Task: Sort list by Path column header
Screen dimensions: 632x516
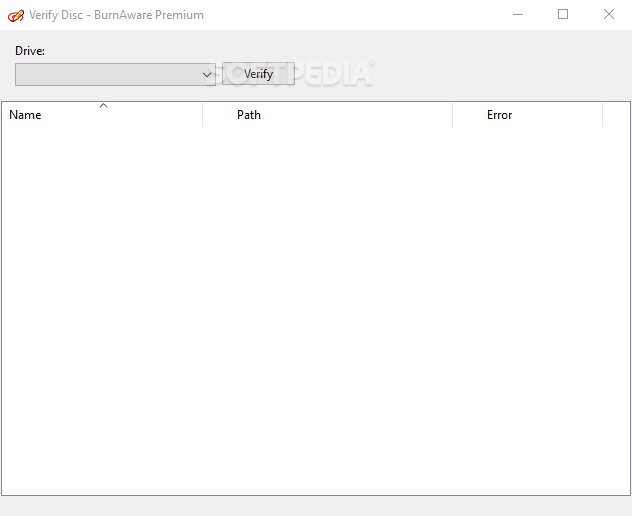Action: tap(328, 115)
